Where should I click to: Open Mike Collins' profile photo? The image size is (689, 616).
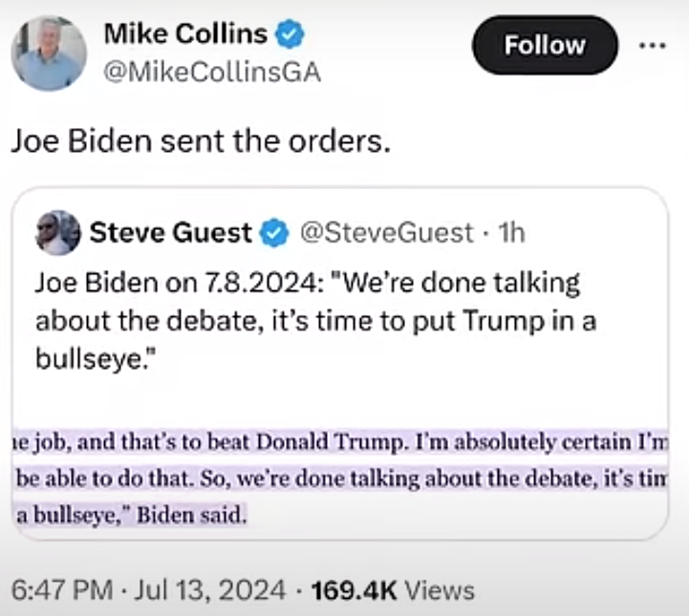coord(49,53)
